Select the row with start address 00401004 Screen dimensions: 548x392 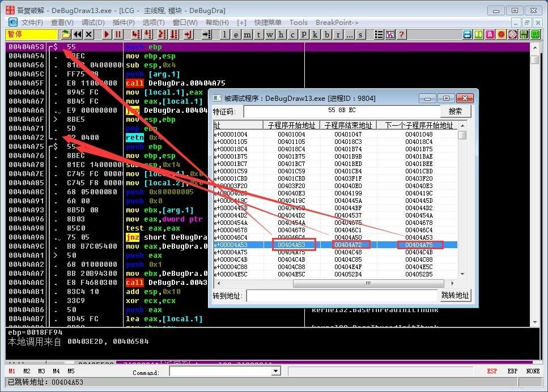click(335, 134)
